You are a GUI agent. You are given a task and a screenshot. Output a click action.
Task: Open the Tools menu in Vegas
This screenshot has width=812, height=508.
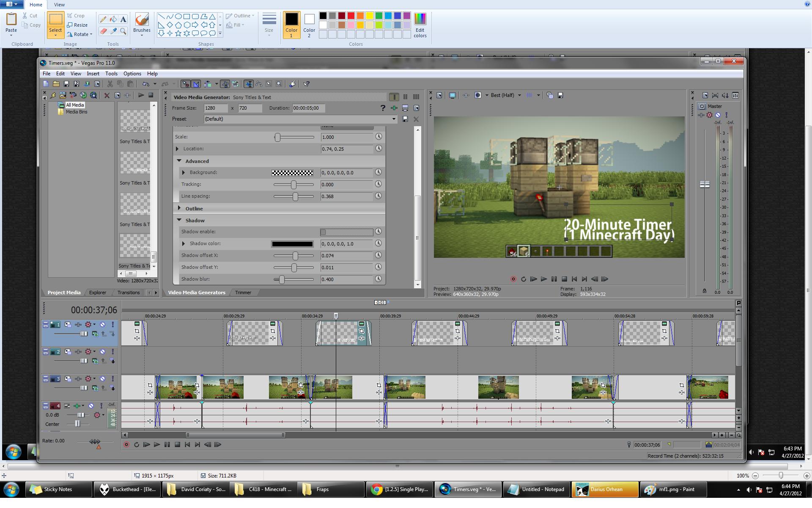[111, 74]
